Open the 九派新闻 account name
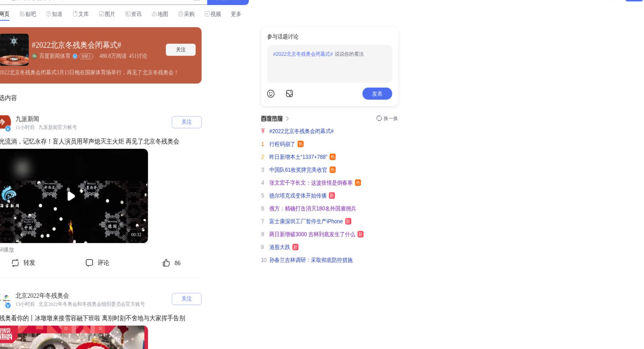This screenshot has width=644, height=349. [x=27, y=119]
